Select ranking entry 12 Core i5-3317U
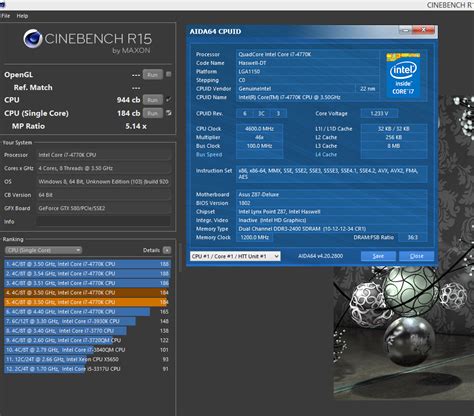The width and height of the screenshot is (474, 416). pos(87,369)
